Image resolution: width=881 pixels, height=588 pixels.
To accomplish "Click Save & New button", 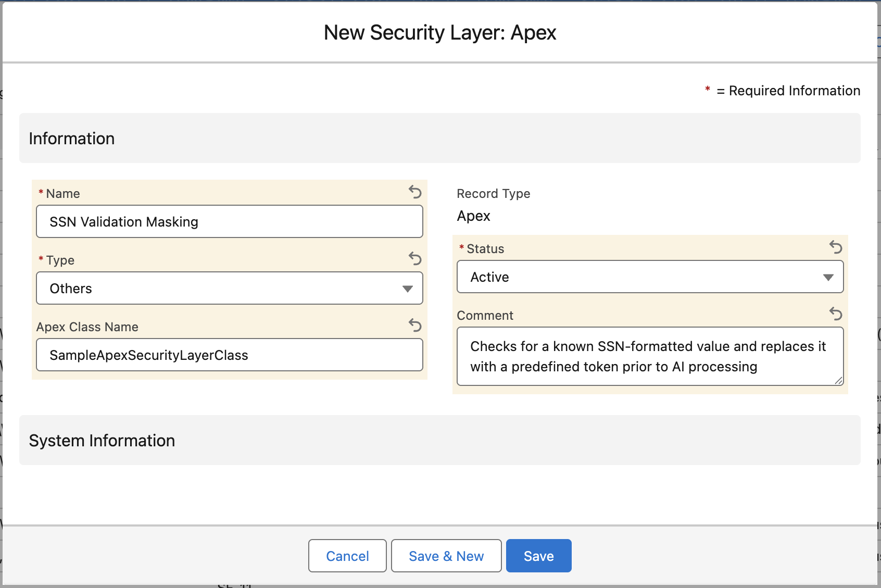I will point(446,556).
